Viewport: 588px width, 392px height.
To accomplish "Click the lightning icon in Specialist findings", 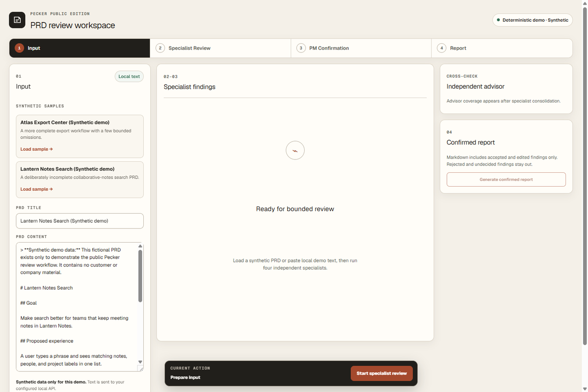I will tap(295, 150).
